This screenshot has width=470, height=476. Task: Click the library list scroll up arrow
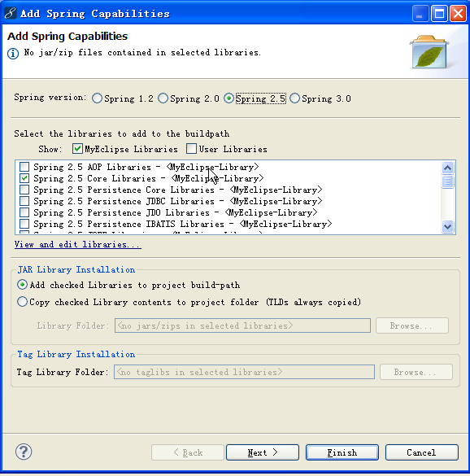click(x=448, y=168)
